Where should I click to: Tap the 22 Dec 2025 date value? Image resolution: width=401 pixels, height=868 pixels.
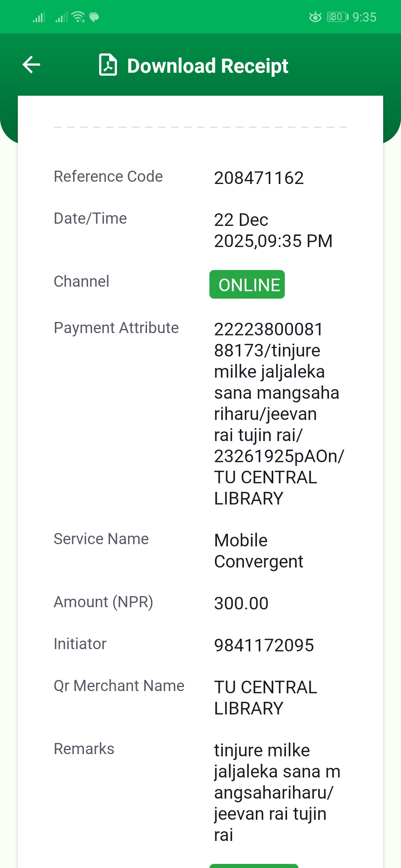click(273, 230)
